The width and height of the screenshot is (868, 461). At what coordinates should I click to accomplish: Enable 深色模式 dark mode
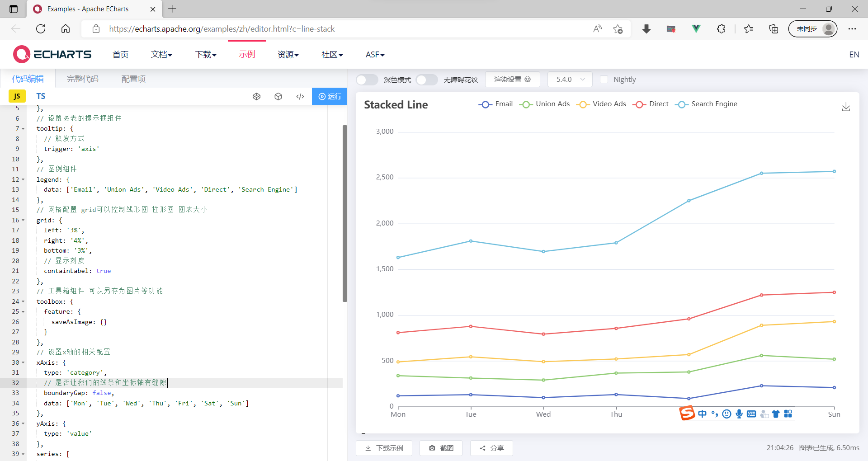click(367, 80)
